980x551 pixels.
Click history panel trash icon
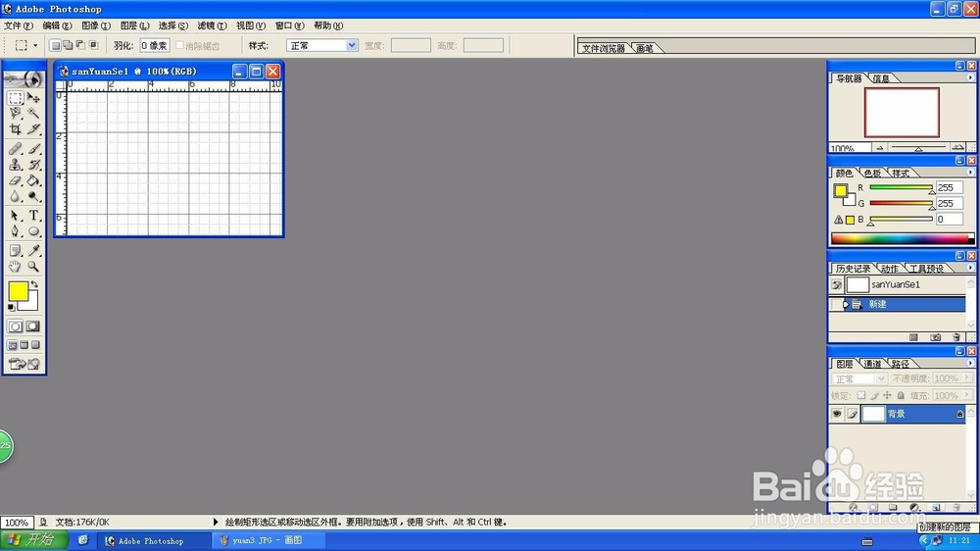(955, 337)
